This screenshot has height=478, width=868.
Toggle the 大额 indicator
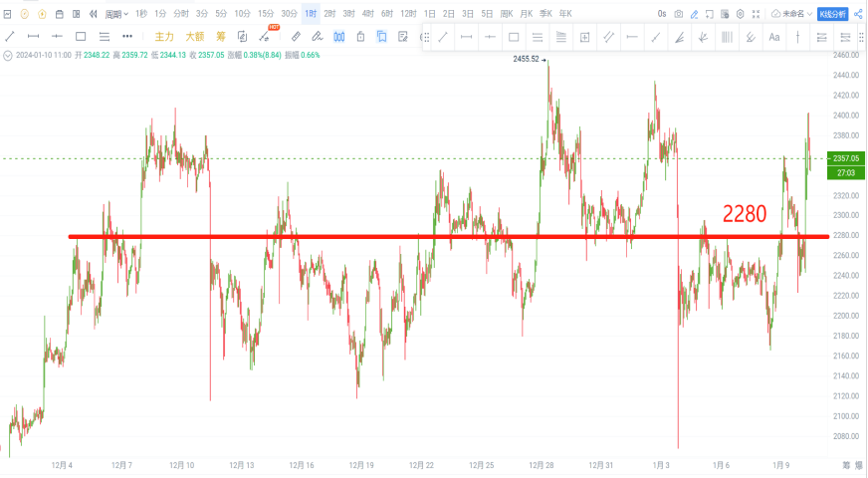pyautogui.click(x=195, y=37)
